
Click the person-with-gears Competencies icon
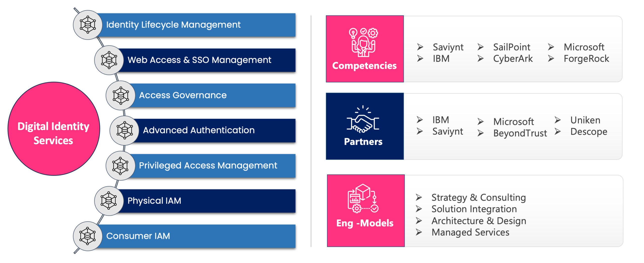(x=364, y=42)
